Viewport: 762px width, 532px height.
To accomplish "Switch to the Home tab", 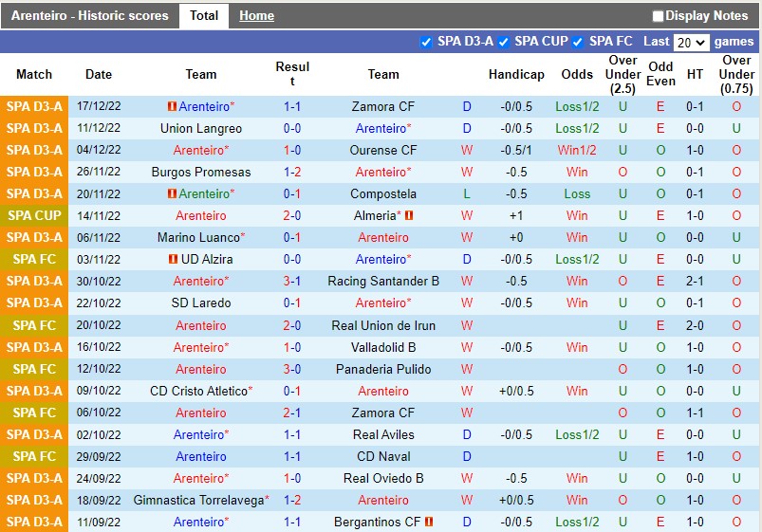I will coord(256,15).
